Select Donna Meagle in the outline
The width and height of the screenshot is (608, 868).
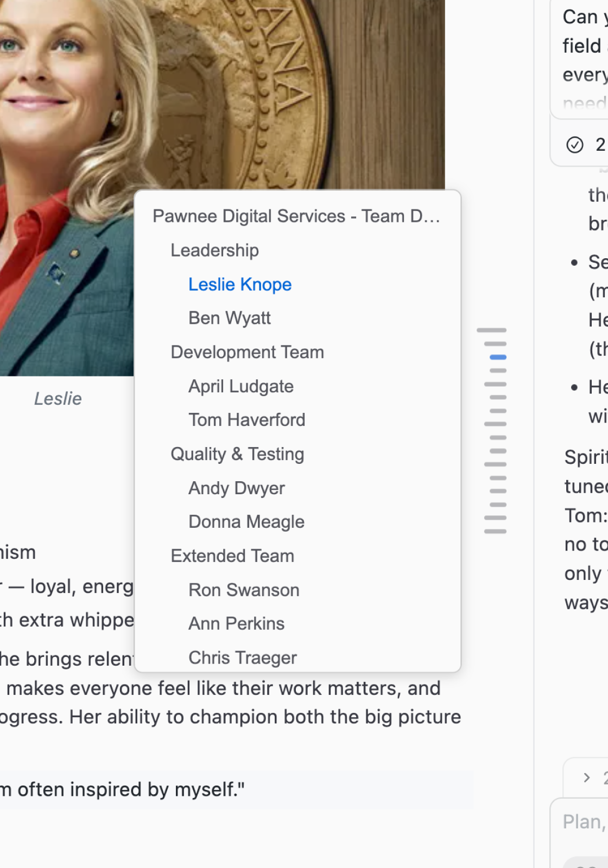click(x=246, y=522)
